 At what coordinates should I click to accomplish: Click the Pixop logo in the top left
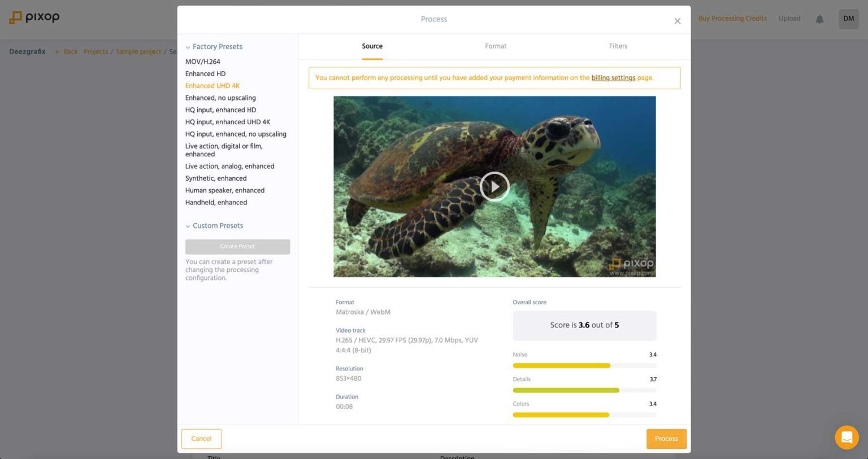[x=34, y=17]
